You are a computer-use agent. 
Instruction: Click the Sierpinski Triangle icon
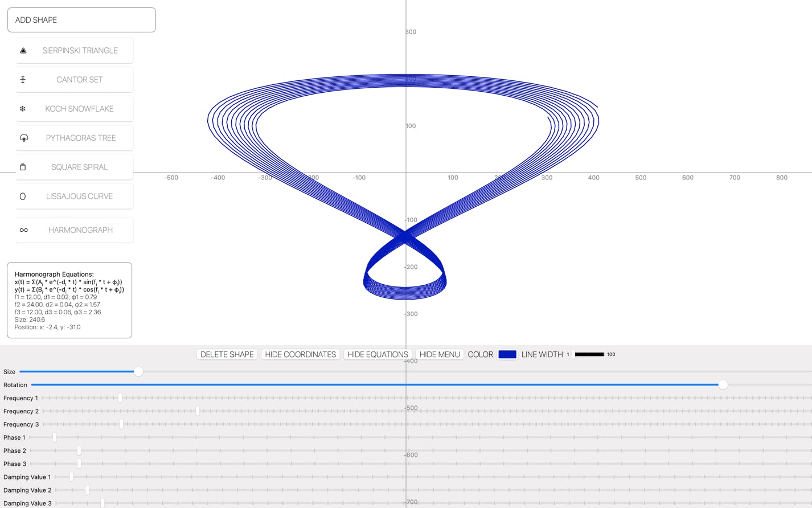23,51
